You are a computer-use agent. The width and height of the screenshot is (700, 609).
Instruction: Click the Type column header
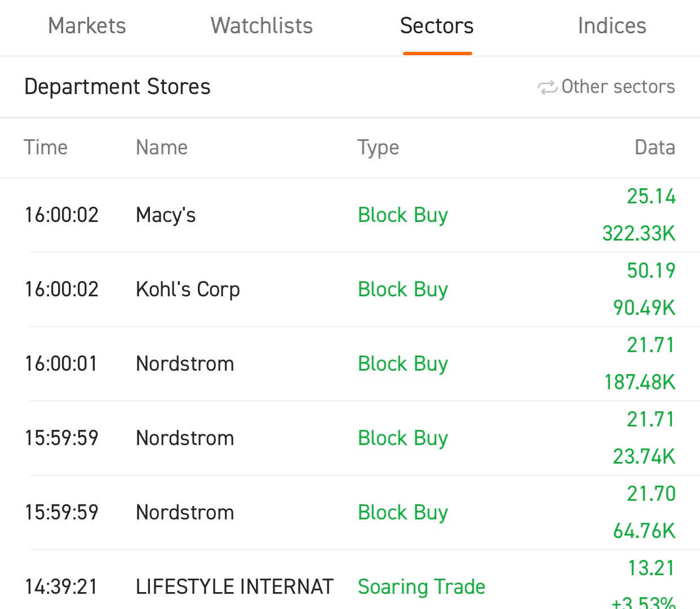pos(378,148)
